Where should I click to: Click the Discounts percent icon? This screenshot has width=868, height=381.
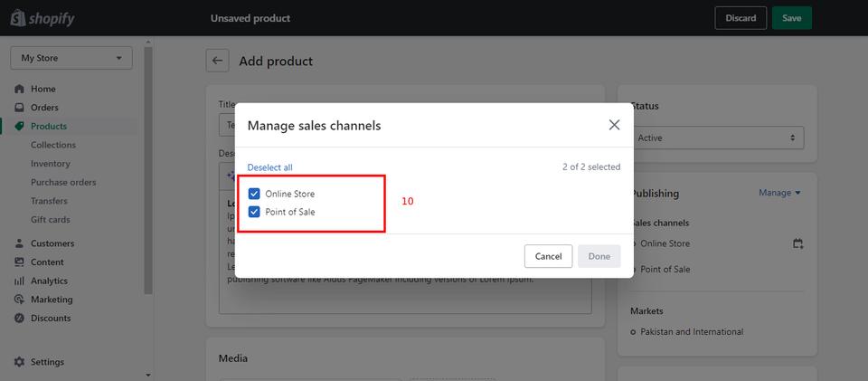pos(19,319)
